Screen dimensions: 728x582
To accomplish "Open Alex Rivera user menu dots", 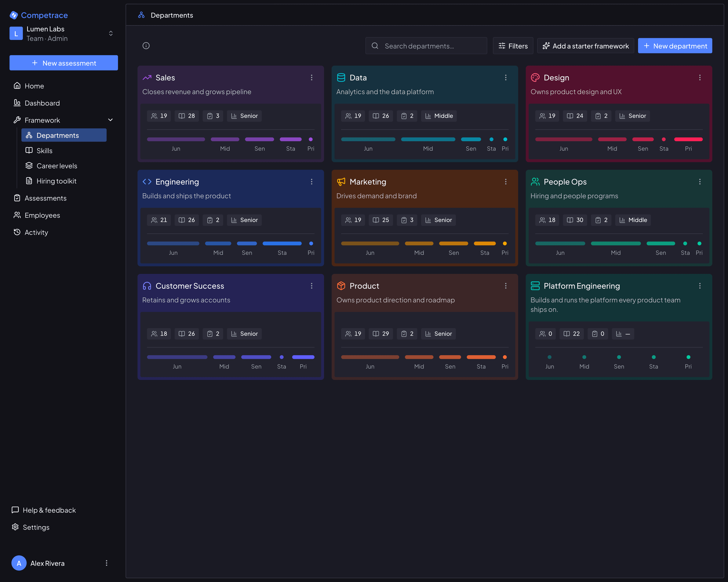I will click(x=106, y=563).
